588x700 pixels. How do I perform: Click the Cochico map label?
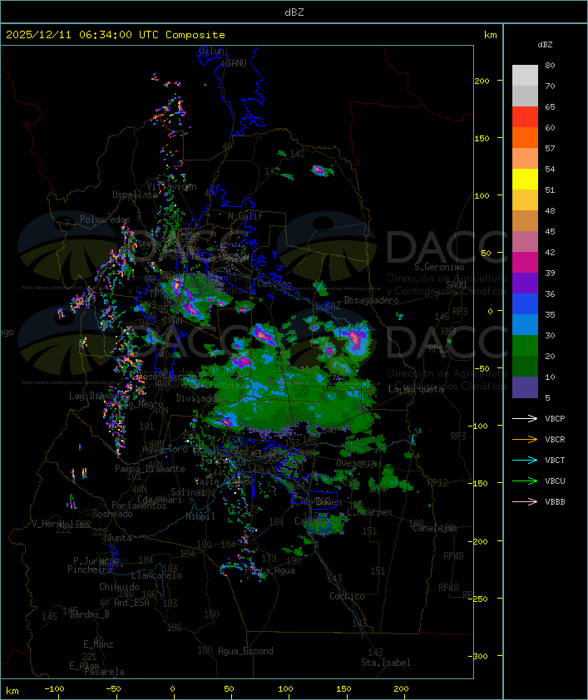347,596
